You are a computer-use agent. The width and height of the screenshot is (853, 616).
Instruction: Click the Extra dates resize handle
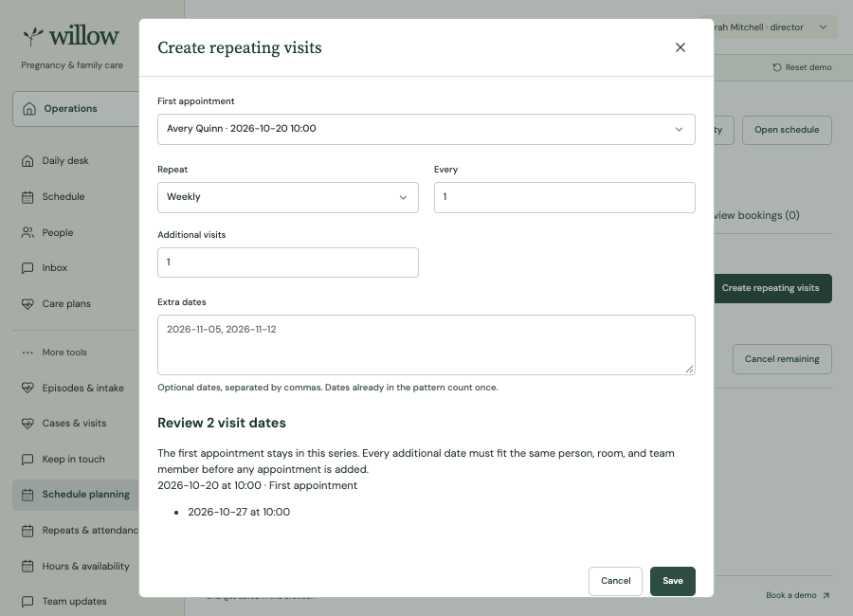[689, 369]
